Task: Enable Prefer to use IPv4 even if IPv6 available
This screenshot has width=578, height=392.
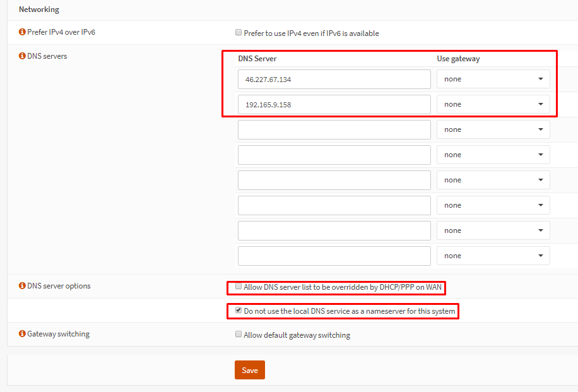Action: coord(238,32)
